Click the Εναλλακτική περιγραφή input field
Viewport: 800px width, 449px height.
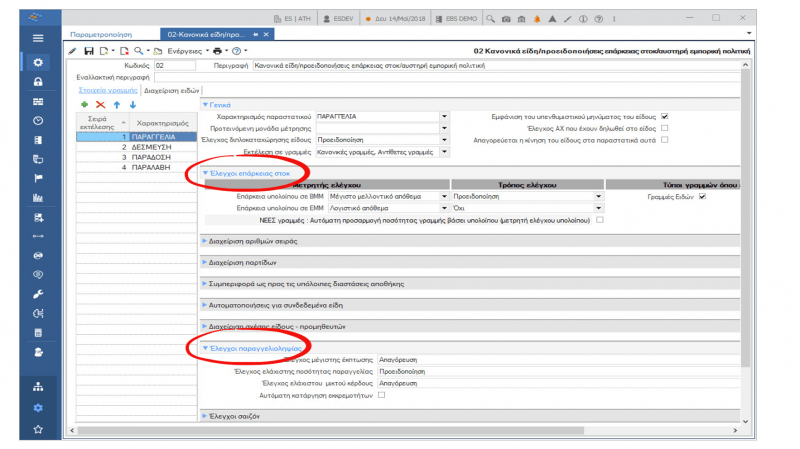pos(447,78)
